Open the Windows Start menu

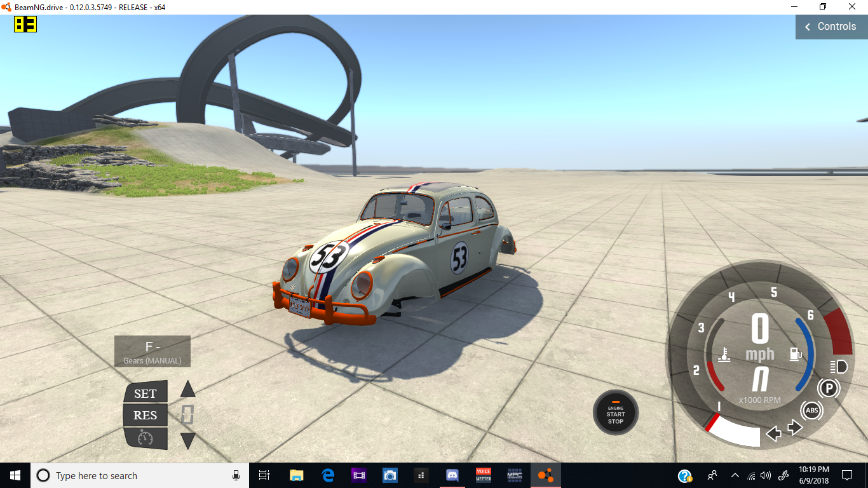[15, 475]
